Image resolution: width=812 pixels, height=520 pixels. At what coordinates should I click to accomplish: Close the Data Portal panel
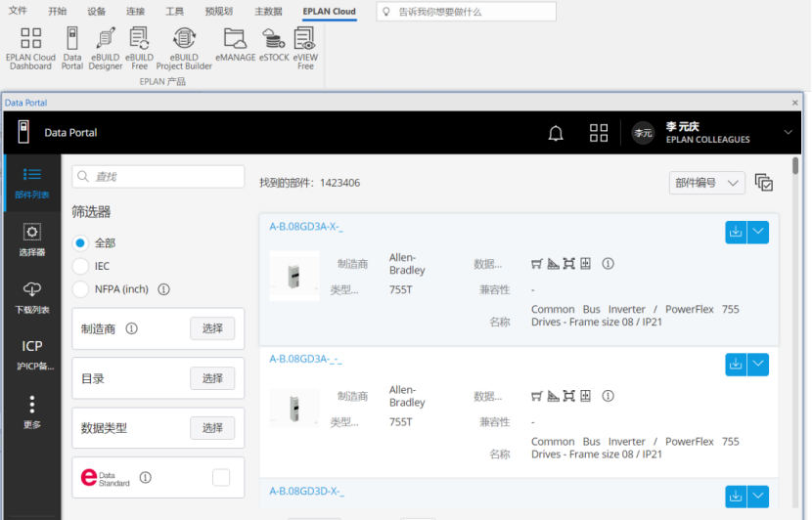(x=795, y=103)
